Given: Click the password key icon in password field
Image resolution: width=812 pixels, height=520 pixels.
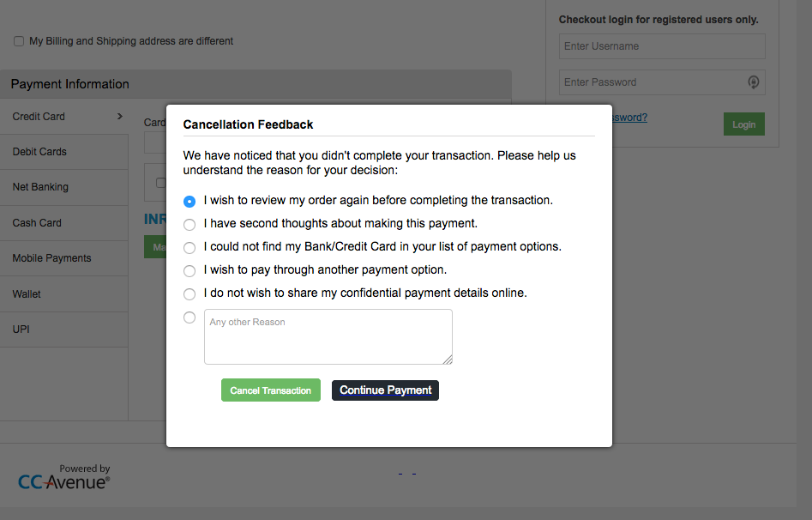Looking at the screenshot, I should pos(754,82).
